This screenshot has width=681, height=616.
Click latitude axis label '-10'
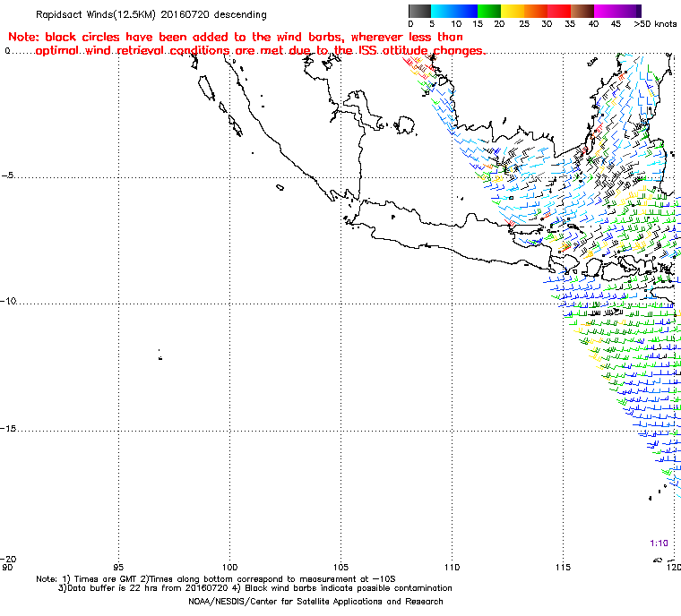point(8,301)
